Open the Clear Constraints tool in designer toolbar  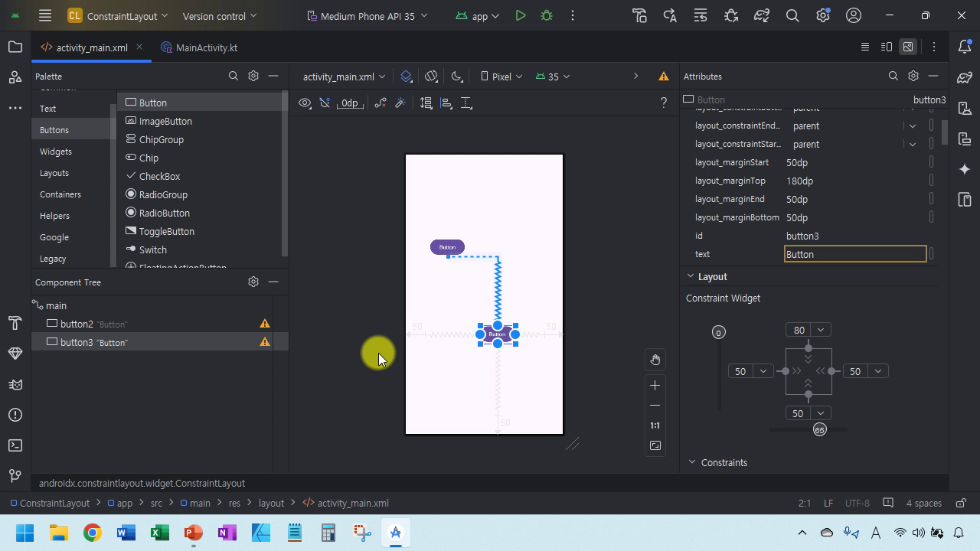pos(380,103)
